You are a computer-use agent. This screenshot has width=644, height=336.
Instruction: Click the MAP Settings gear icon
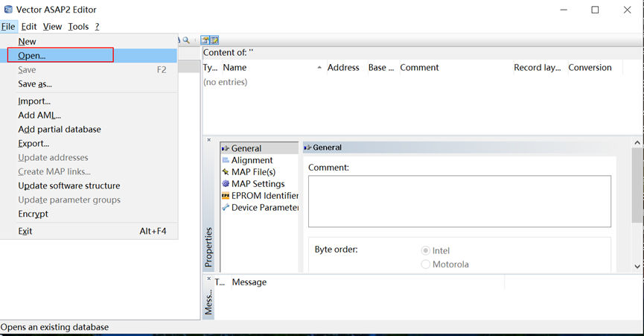pos(226,183)
